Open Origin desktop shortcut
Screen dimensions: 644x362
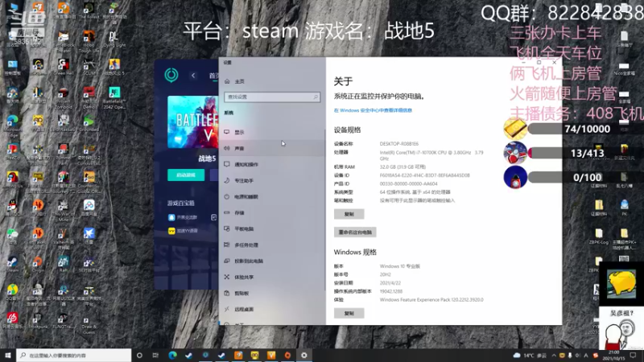click(38, 264)
